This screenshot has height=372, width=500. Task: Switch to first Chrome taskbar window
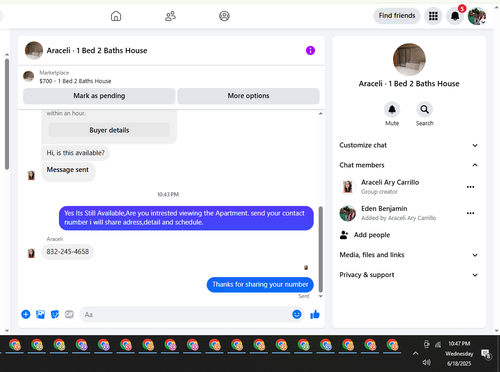(x=15, y=345)
